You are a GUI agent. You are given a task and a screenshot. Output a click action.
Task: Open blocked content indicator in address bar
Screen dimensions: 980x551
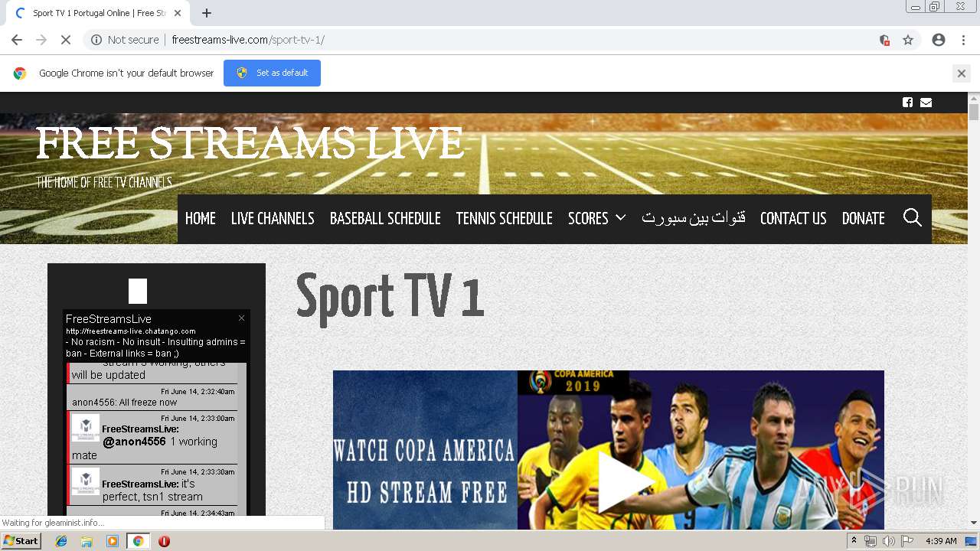[x=884, y=40]
